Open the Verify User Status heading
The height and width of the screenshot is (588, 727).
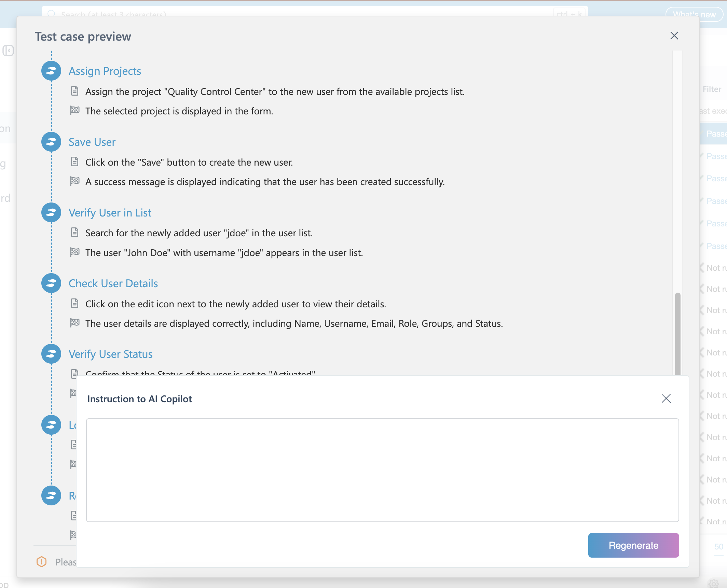click(x=110, y=354)
